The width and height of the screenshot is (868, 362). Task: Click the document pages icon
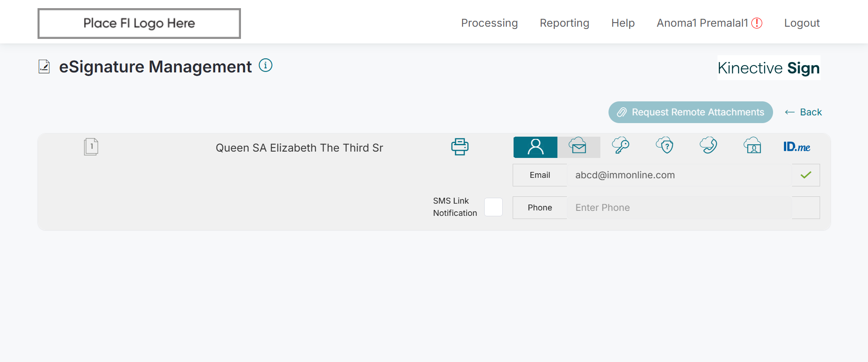91,147
